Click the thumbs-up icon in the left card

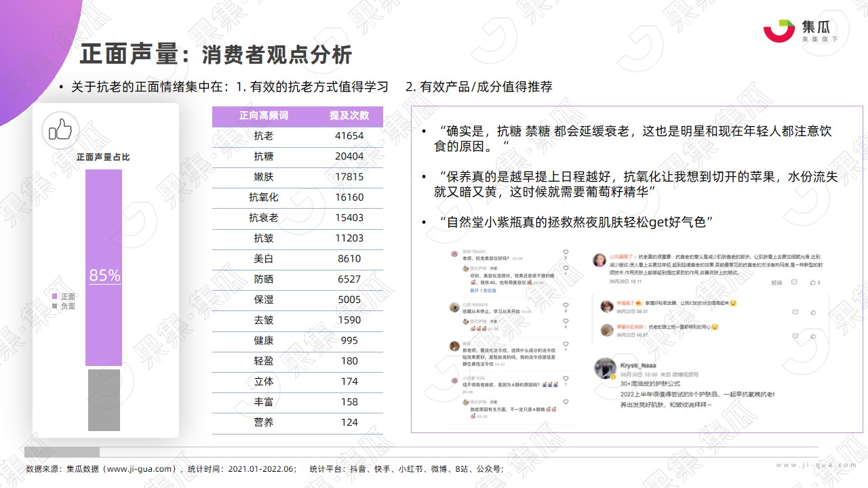(x=61, y=130)
